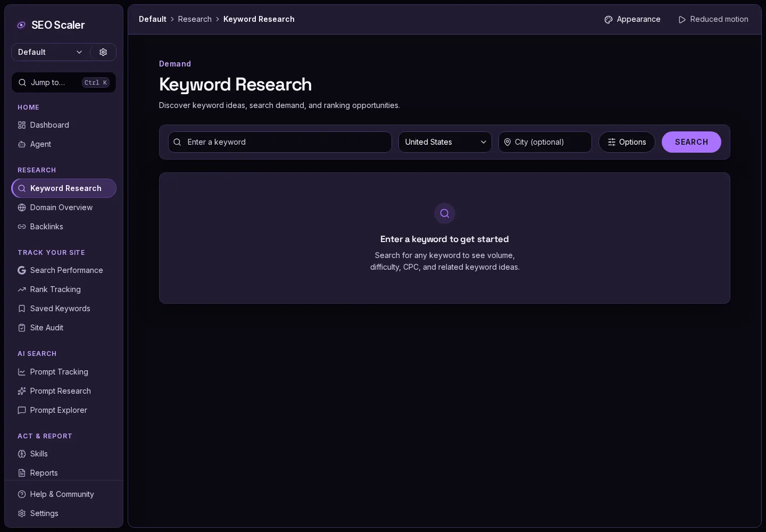
Task: Click the TRACK YOUR SITE section heading
Action: tap(51, 253)
